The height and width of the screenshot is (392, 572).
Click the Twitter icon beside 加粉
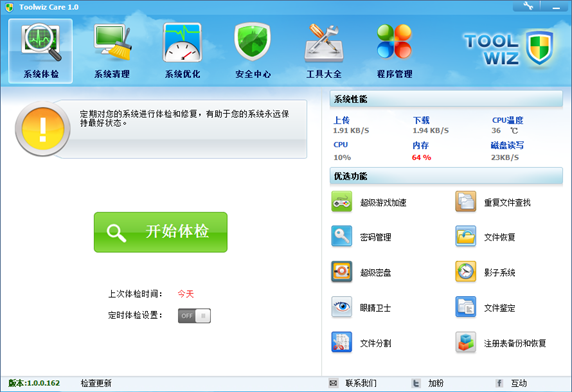tap(416, 383)
